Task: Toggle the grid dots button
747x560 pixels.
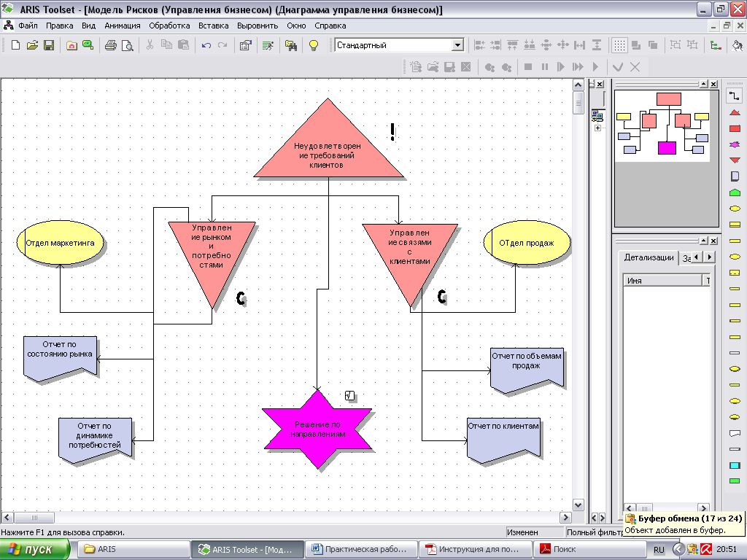Action: click(619, 45)
